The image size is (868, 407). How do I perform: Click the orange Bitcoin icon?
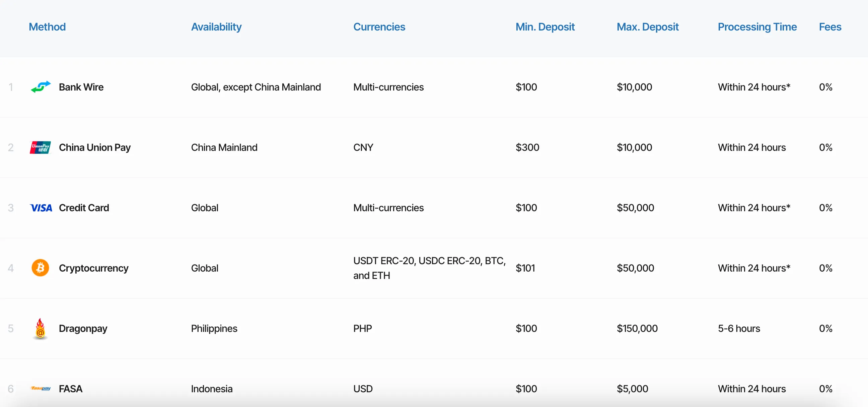[41, 268]
